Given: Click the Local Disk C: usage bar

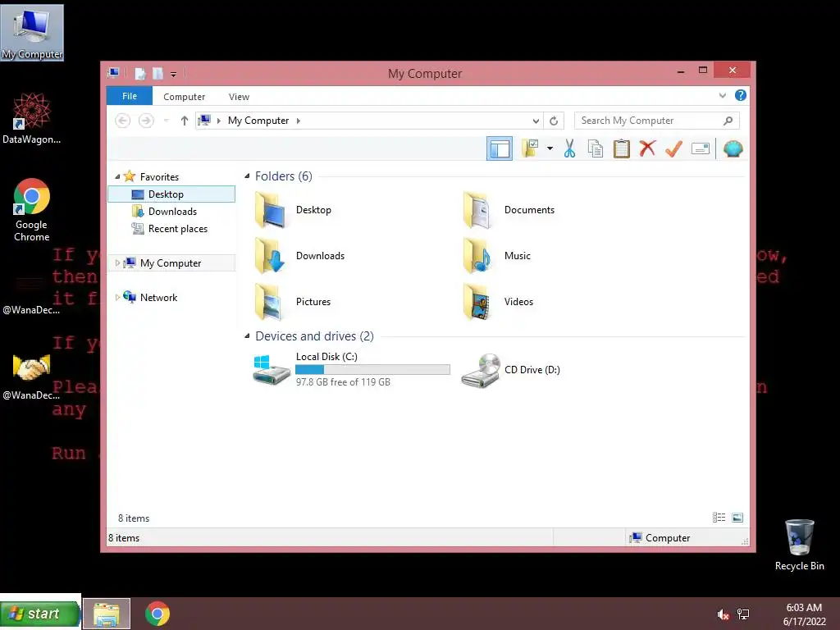Looking at the screenshot, I should [x=372, y=369].
